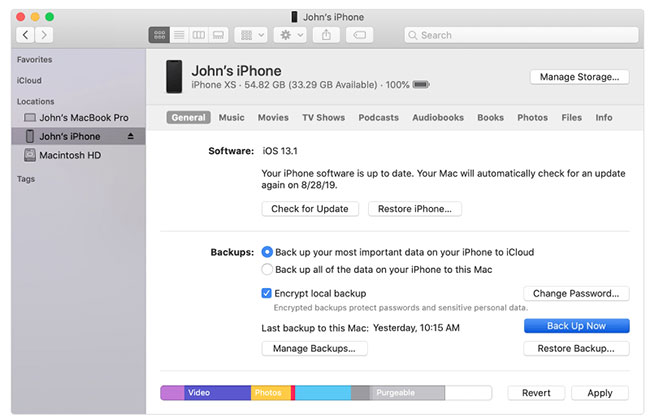The height and width of the screenshot is (418, 650).
Task: Click the MacBook Pro laptop icon
Action: pyautogui.click(x=30, y=118)
